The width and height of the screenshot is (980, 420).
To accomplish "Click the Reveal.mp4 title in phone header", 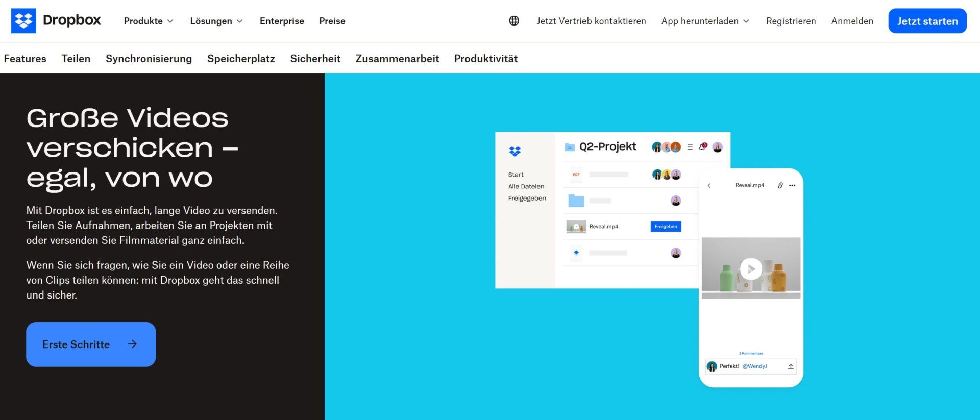I will pyautogui.click(x=749, y=185).
